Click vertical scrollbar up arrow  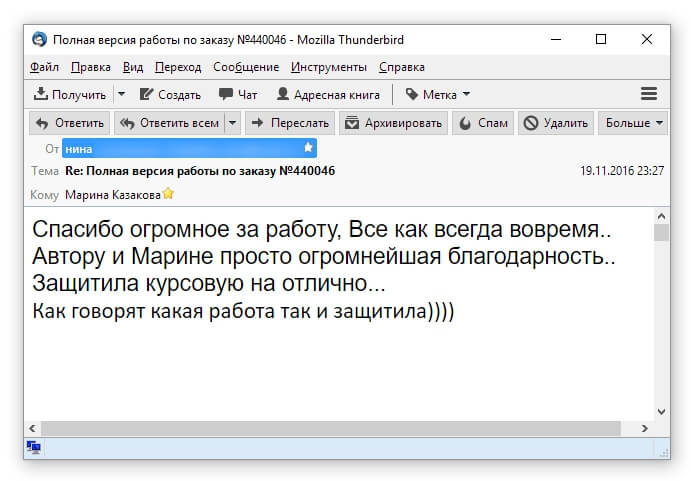click(x=661, y=216)
